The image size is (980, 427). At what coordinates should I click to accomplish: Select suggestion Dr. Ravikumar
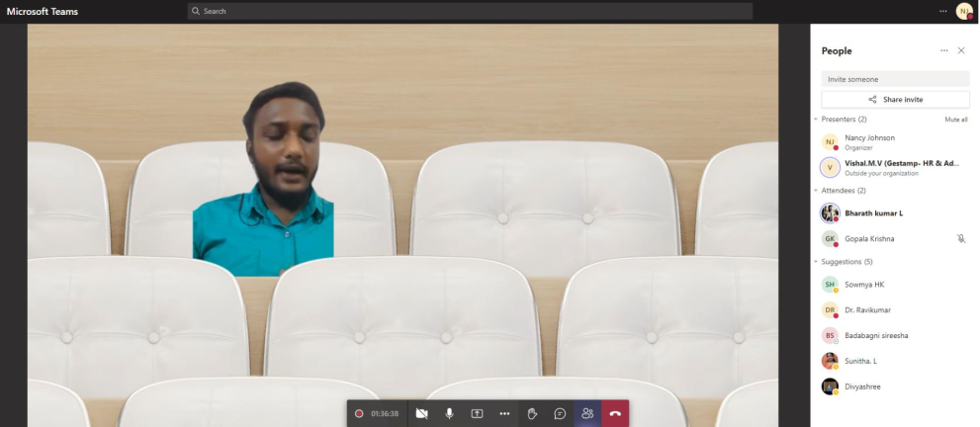tap(895, 309)
